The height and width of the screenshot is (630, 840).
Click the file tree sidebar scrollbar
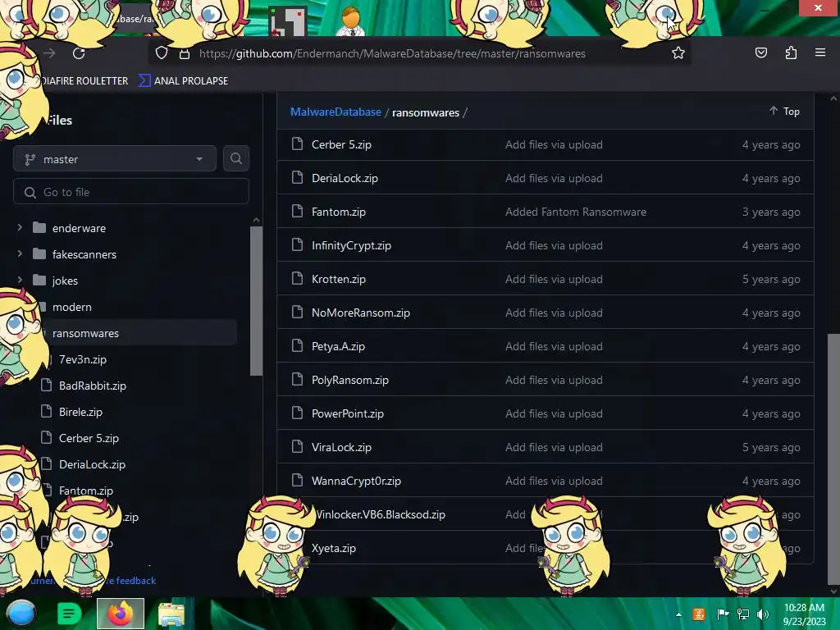tap(256, 300)
